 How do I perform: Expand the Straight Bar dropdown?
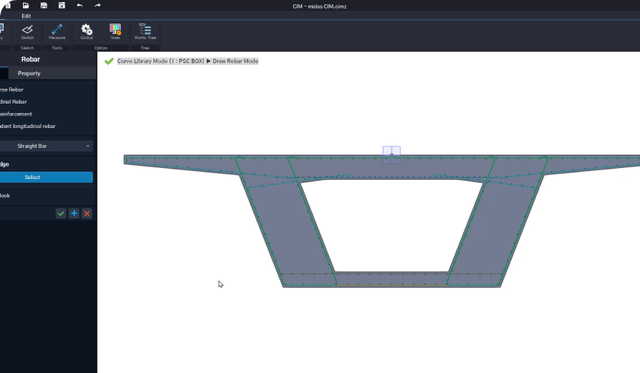(46, 146)
